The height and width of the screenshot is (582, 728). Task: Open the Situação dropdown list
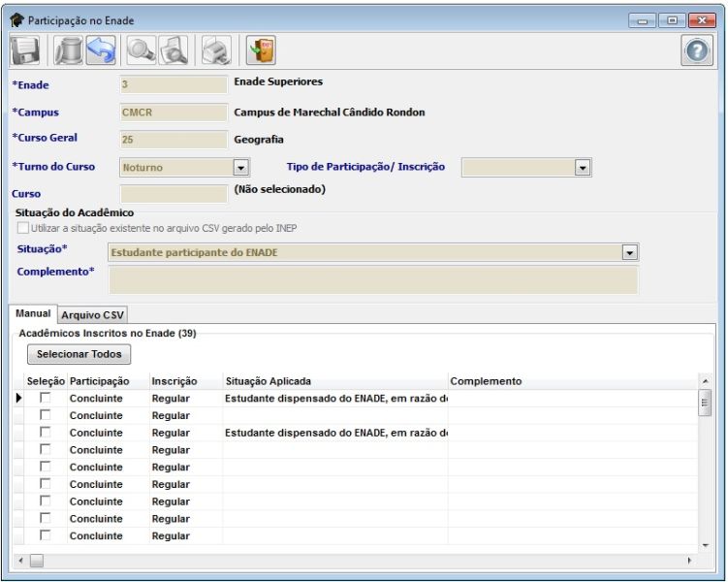pyautogui.click(x=630, y=252)
